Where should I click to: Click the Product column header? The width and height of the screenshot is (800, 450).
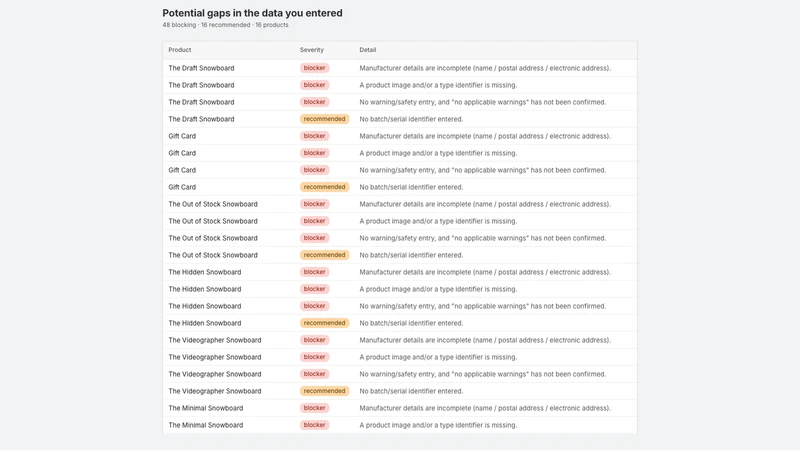coord(180,50)
